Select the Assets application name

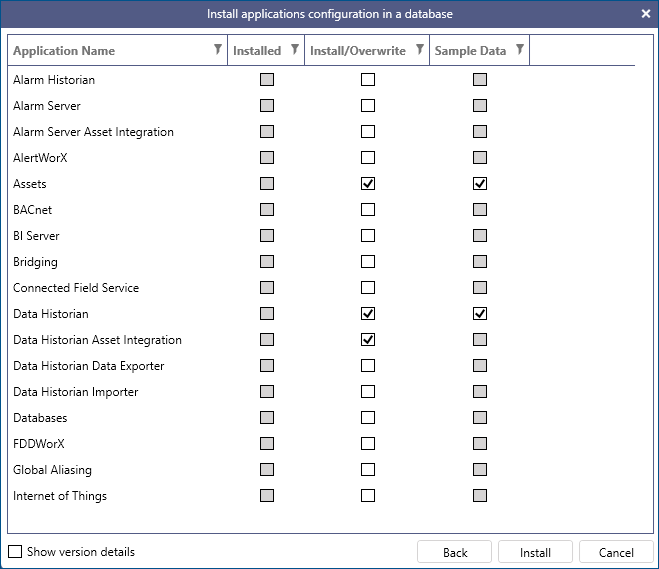[x=29, y=184]
